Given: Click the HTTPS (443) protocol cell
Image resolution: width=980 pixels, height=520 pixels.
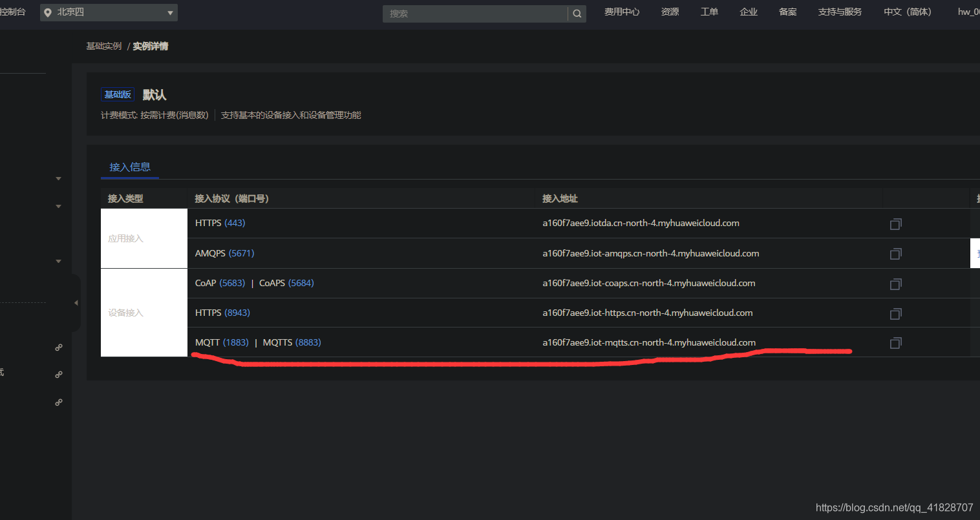Looking at the screenshot, I should pyautogui.click(x=220, y=224).
